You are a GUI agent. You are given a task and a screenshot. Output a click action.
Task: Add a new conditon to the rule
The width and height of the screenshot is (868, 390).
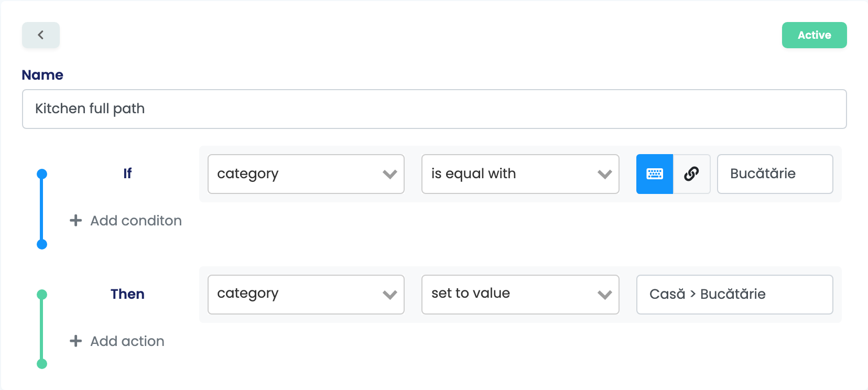click(x=126, y=221)
